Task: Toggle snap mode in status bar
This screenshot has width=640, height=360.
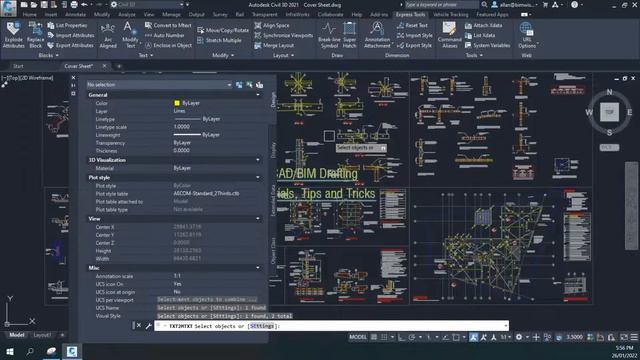Action: click(x=384, y=337)
